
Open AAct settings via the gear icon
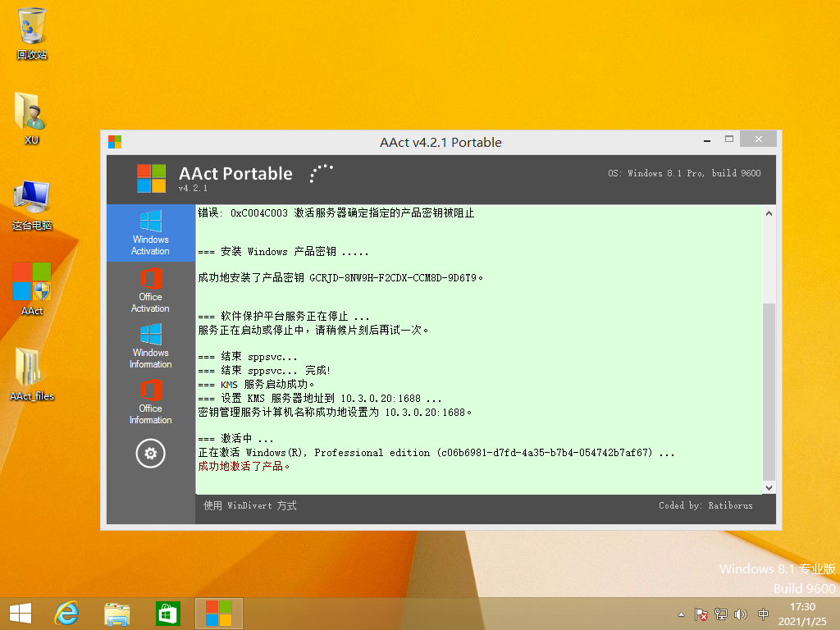pyautogui.click(x=150, y=452)
